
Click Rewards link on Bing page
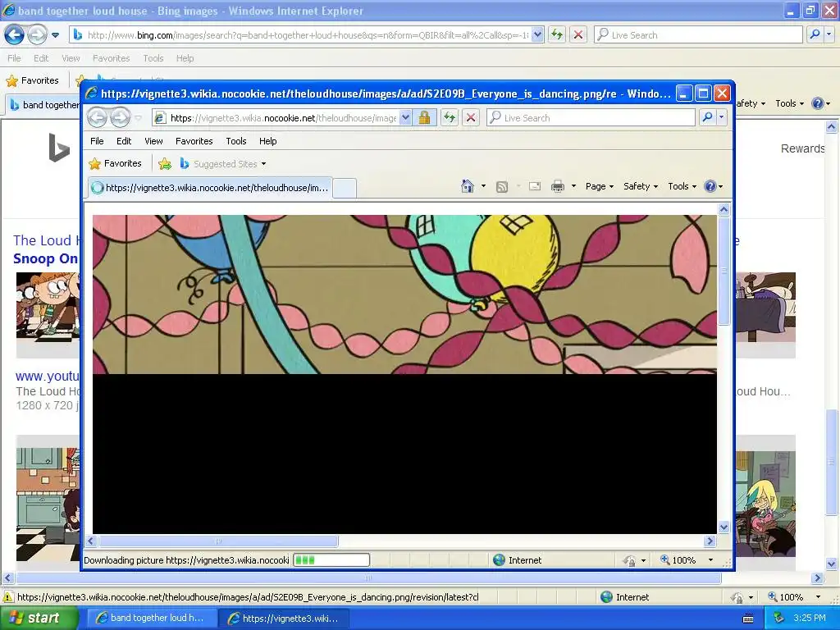coord(802,148)
